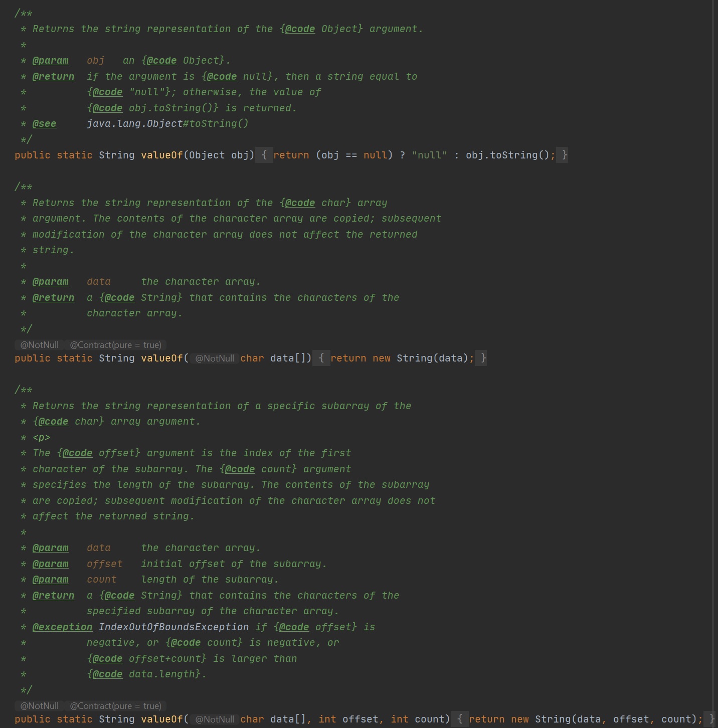Expand folded opening brace after int count)
This screenshot has height=728, width=718.
(x=459, y=719)
